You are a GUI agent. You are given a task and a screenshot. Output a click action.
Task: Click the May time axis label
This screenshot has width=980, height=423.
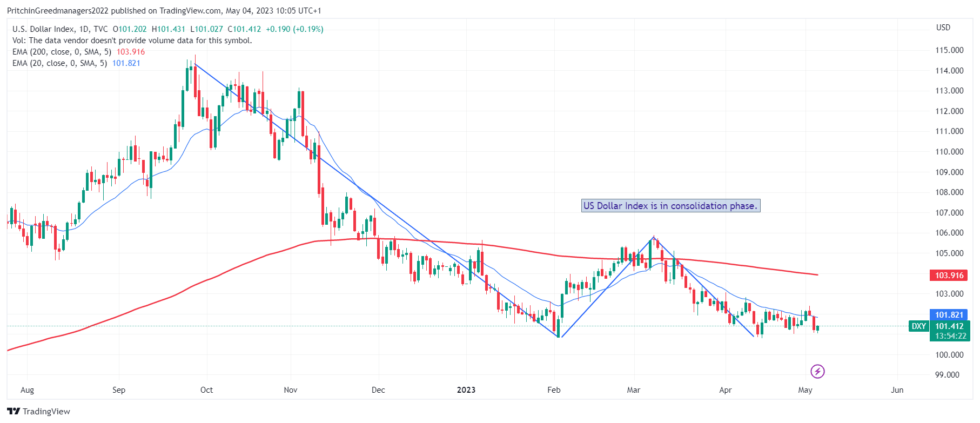click(x=805, y=390)
